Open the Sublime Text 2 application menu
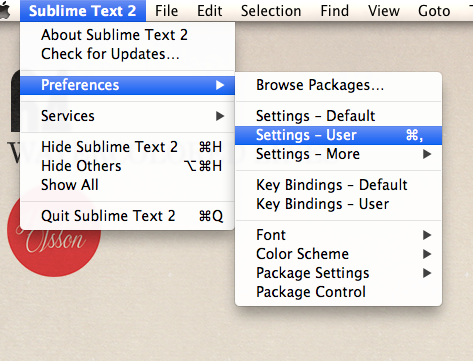 [83, 11]
